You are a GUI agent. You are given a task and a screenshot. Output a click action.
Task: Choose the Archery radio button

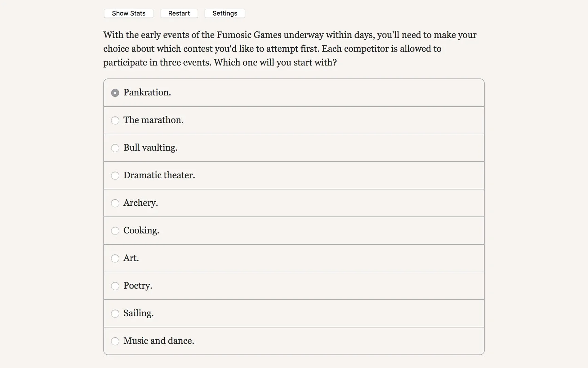(115, 203)
